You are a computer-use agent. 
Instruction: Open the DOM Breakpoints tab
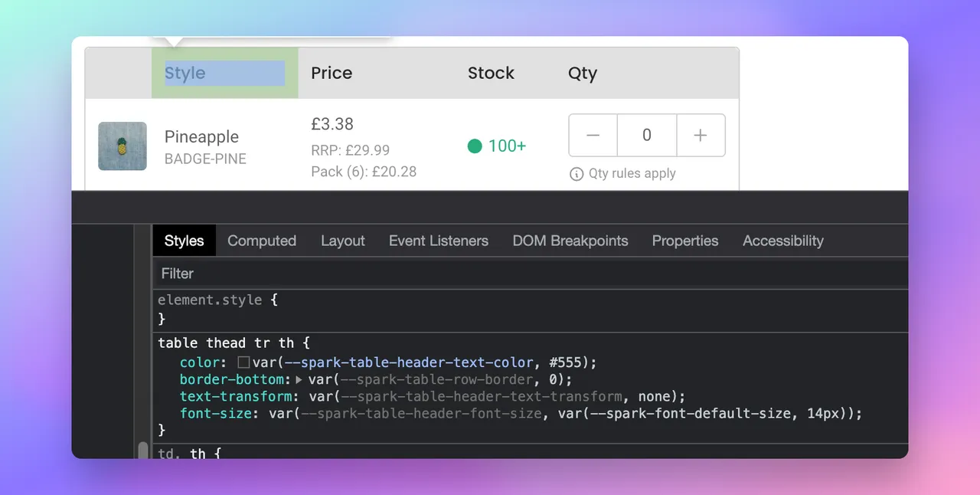tap(570, 241)
